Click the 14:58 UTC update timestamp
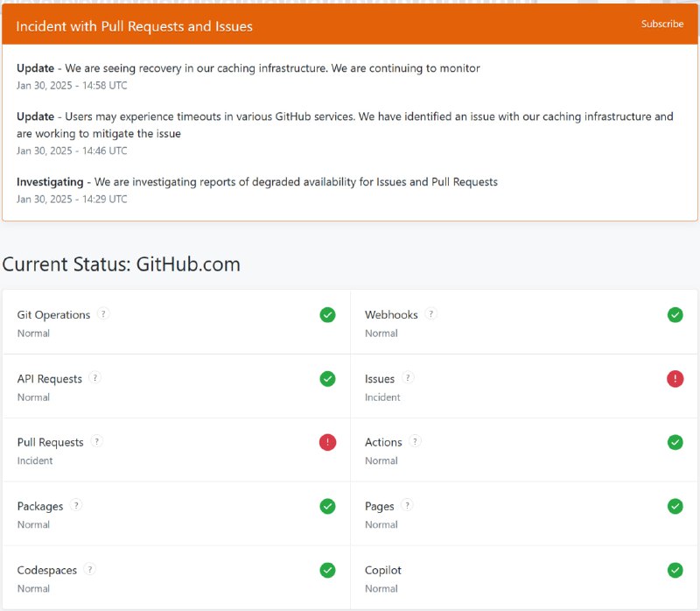The height and width of the screenshot is (611, 700). (72, 85)
